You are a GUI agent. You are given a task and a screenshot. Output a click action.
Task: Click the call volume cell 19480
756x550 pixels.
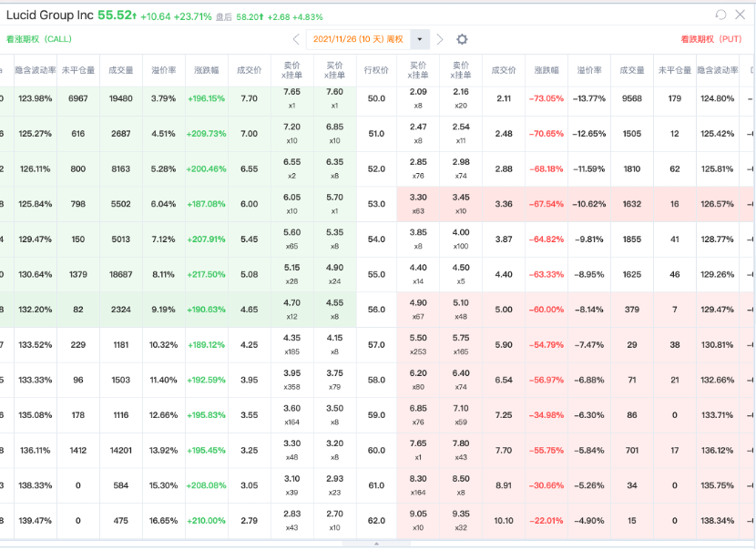tap(121, 99)
